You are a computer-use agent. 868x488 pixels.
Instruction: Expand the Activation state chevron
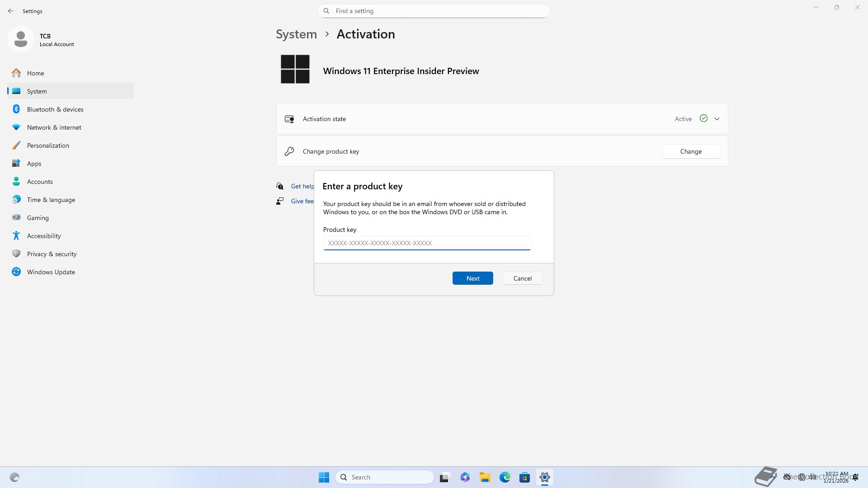tap(717, 119)
